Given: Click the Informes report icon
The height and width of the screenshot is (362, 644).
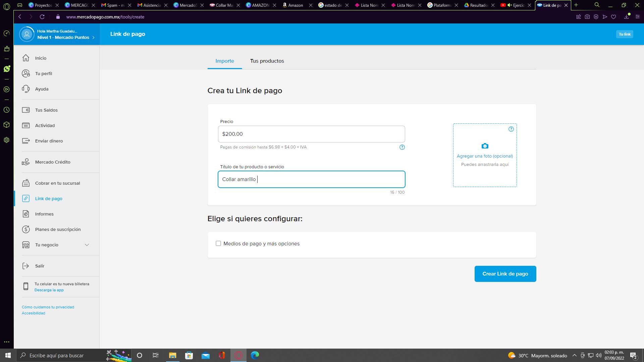Looking at the screenshot, I should [26, 214].
